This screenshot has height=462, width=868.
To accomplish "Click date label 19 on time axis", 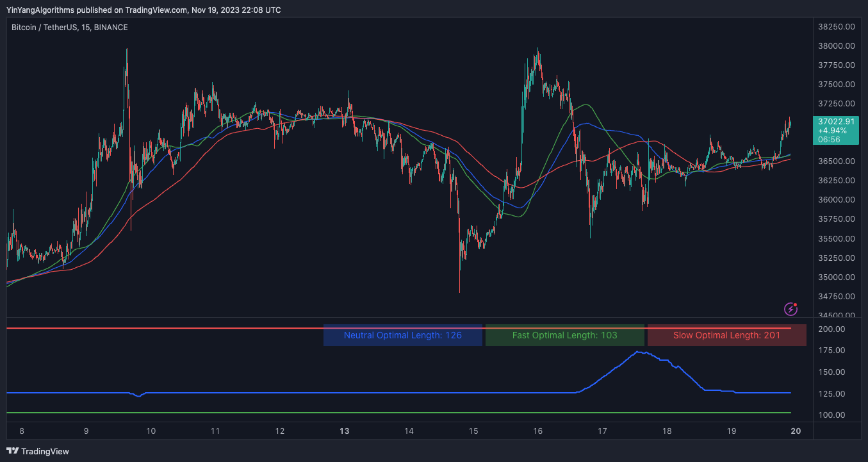I will point(732,431).
